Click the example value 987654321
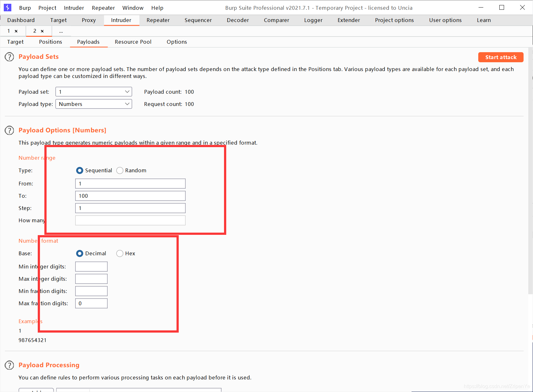Viewport: 533px width, 392px height. click(32, 340)
